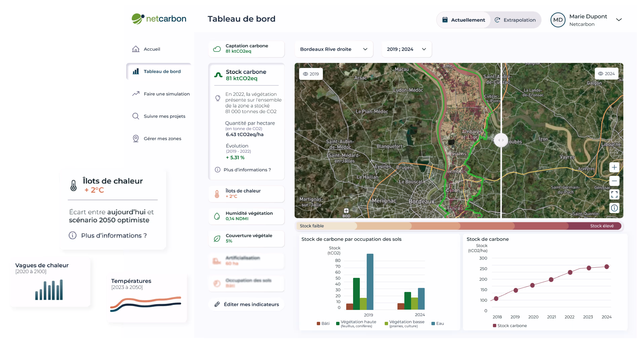Switch to Extrapolation mode
This screenshot has height=346, width=644.
[515, 20]
